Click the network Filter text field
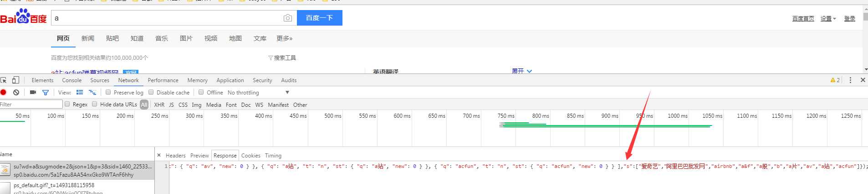The width and height of the screenshot is (868, 194). pyautogui.click(x=31, y=105)
